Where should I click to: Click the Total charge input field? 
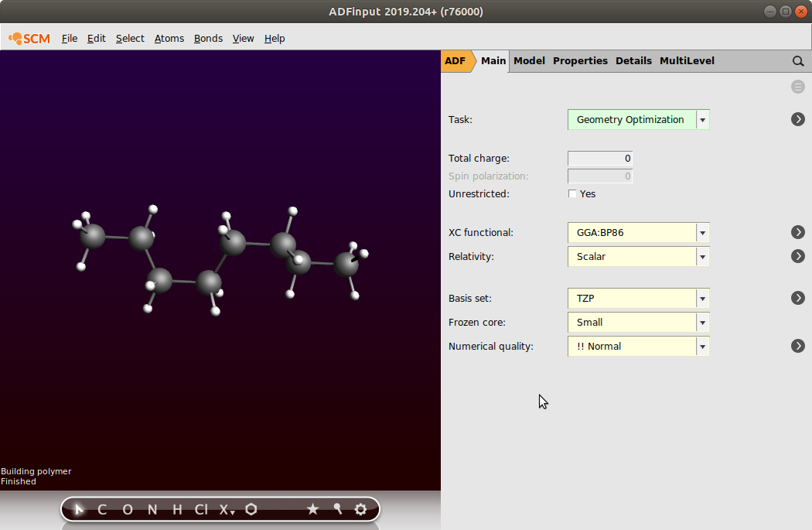coord(600,158)
